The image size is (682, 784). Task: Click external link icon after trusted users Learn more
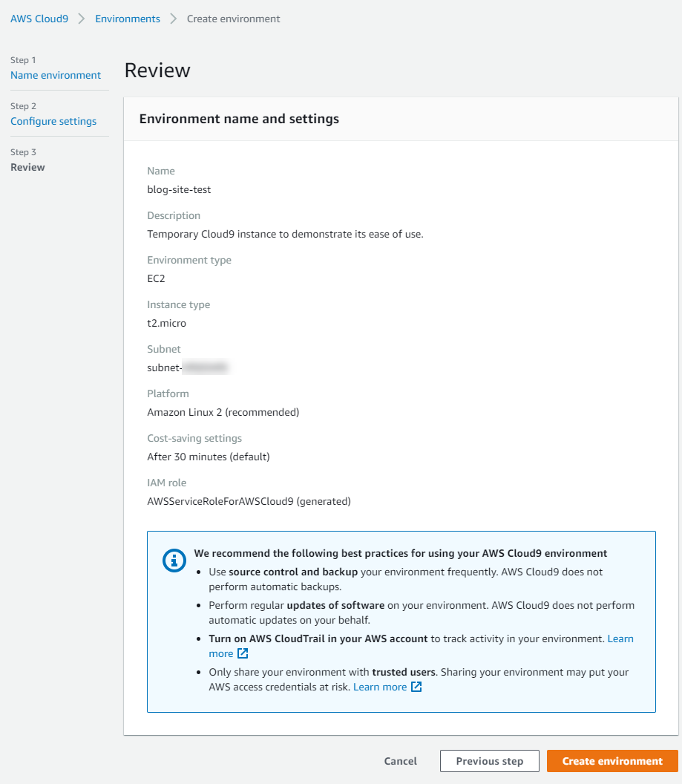[x=416, y=687]
